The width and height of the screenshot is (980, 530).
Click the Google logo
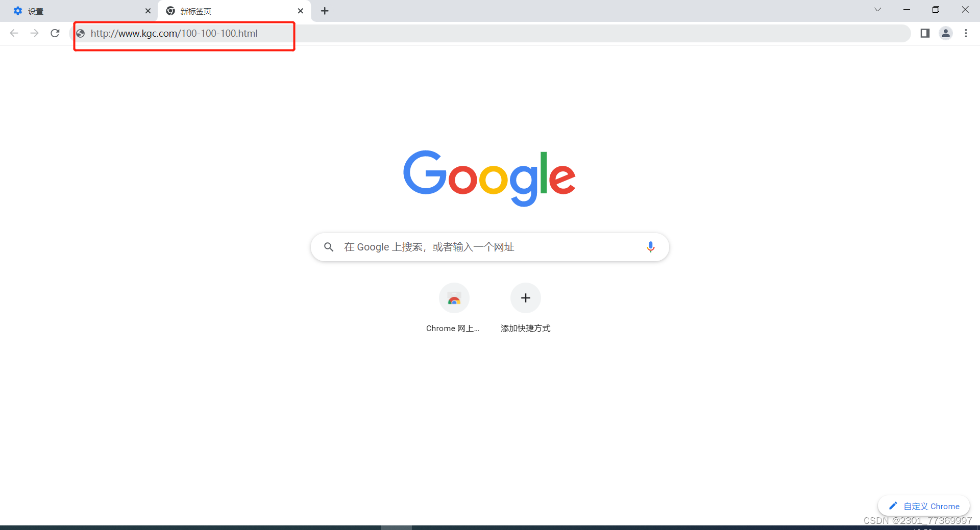tap(489, 178)
